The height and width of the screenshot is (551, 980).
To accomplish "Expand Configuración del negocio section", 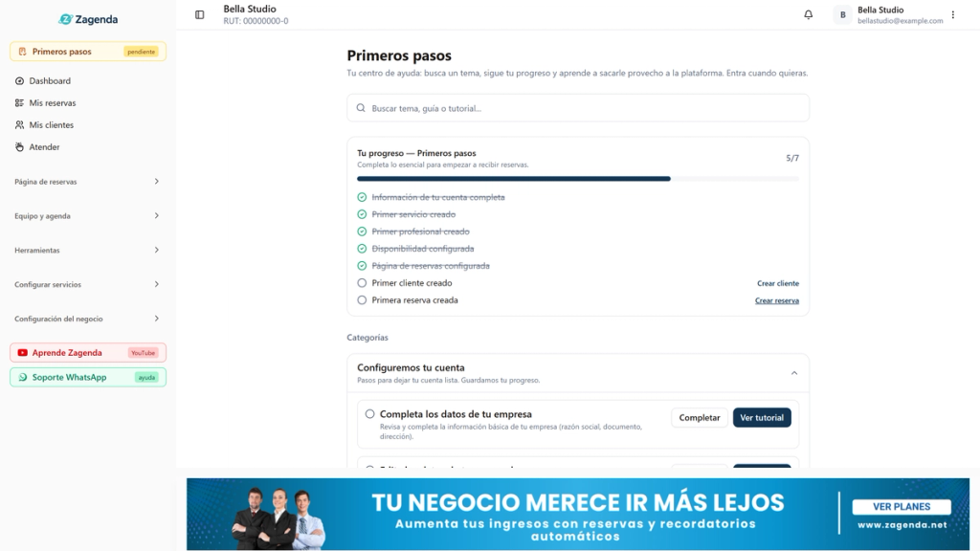I will [87, 319].
